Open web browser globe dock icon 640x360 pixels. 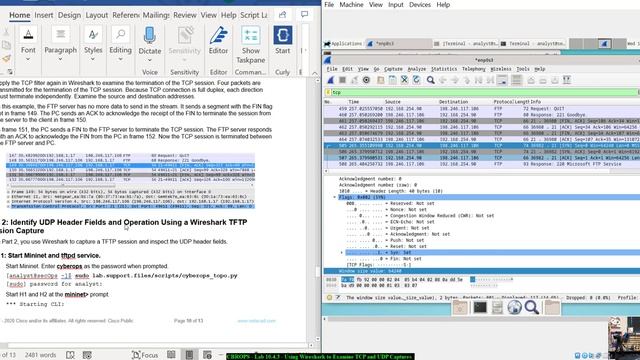point(514,307)
